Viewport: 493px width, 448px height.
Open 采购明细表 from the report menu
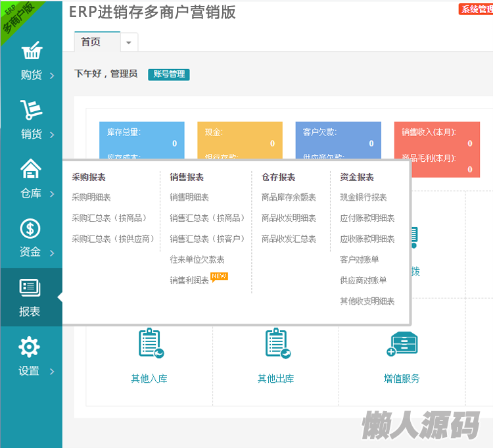91,197
